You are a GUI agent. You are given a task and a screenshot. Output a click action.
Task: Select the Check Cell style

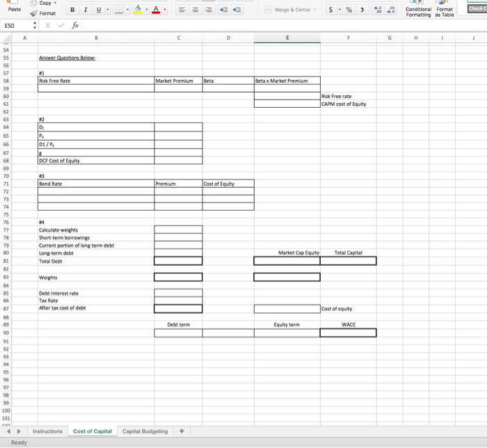pyautogui.click(x=477, y=8)
